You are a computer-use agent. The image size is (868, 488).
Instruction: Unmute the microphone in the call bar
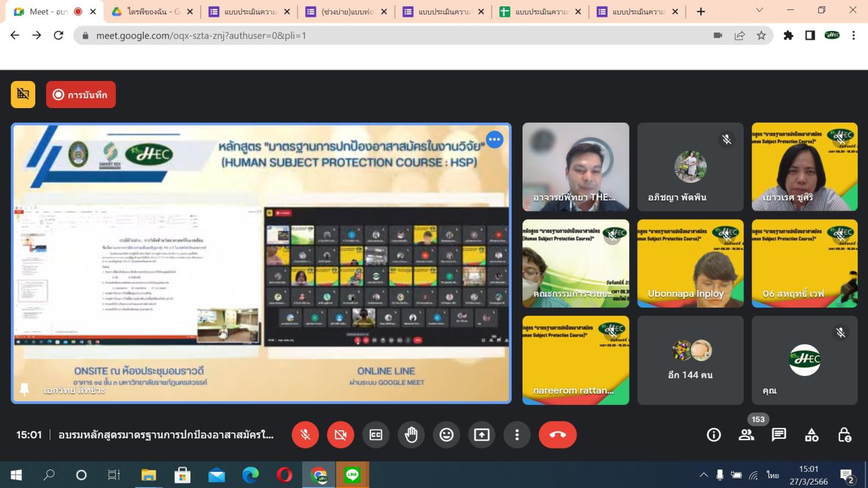pos(305,435)
